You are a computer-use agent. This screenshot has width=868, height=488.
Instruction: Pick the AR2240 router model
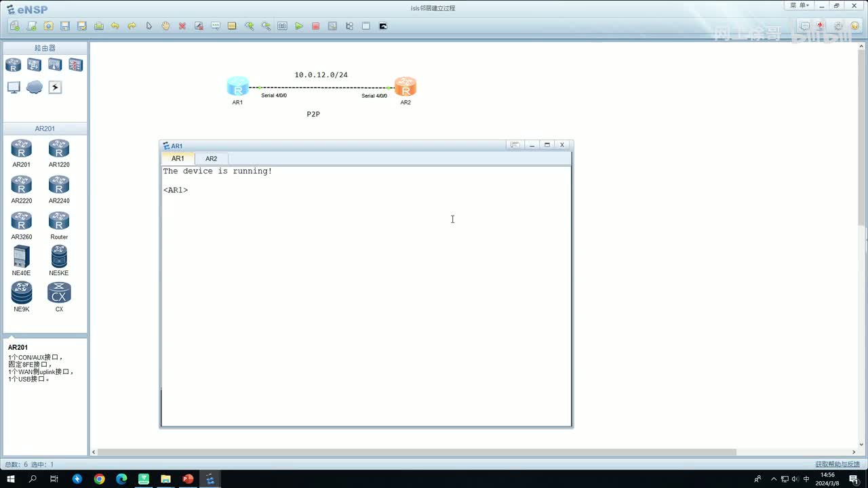coord(59,190)
